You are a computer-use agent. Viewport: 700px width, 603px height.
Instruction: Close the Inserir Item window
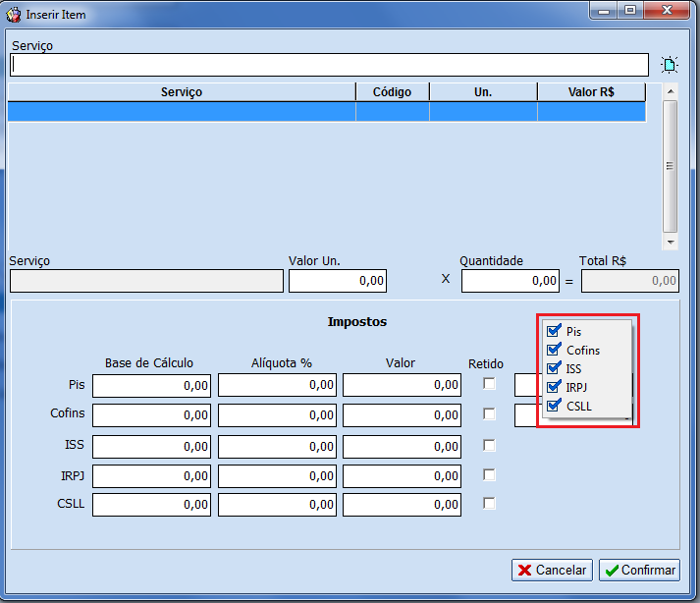[x=667, y=11]
